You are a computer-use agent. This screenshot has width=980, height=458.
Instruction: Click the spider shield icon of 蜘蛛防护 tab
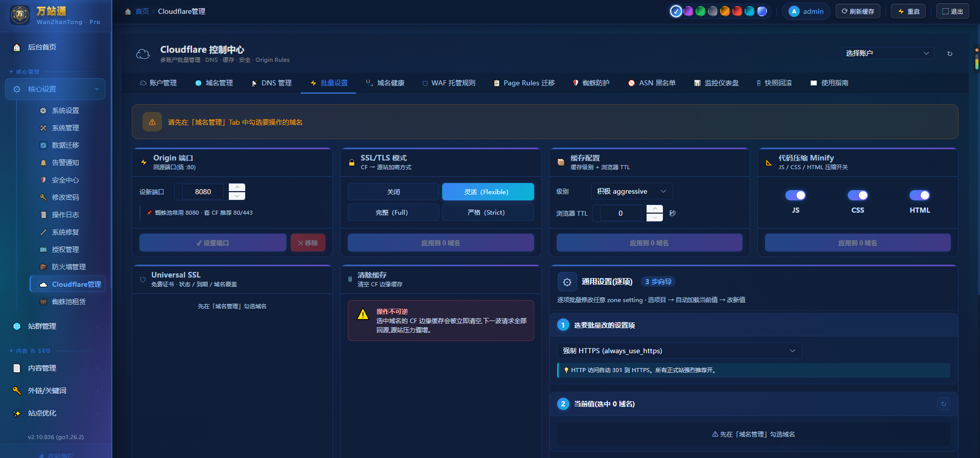[576, 83]
